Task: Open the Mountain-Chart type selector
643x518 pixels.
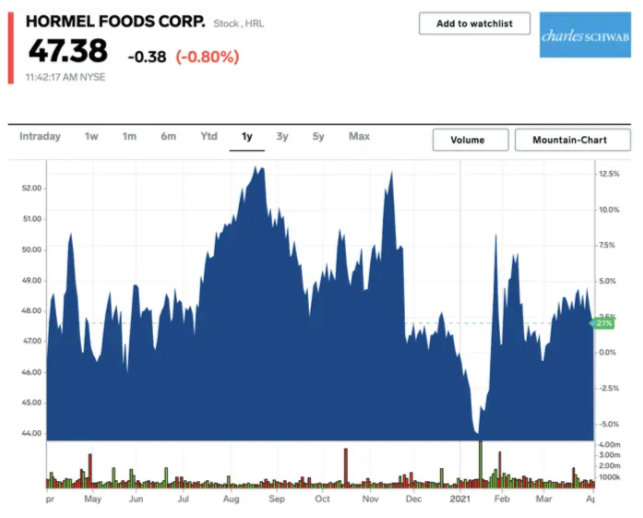Action: (x=572, y=140)
